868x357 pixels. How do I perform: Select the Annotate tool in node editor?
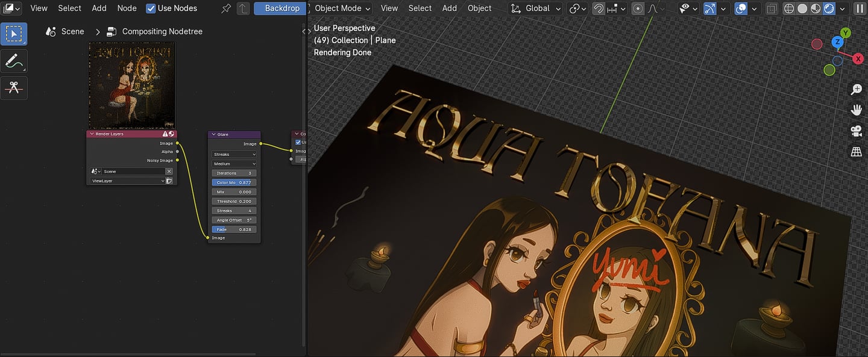pyautogui.click(x=14, y=61)
